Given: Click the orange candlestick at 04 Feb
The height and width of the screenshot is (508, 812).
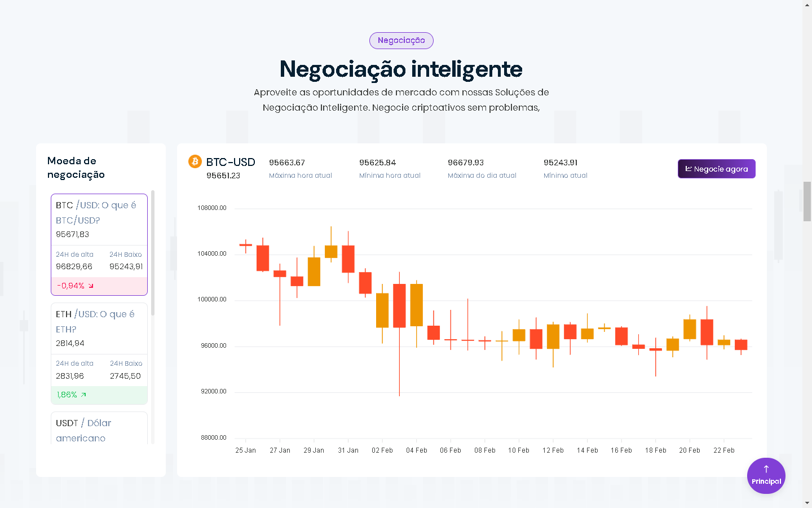Looking at the screenshot, I should [417, 305].
